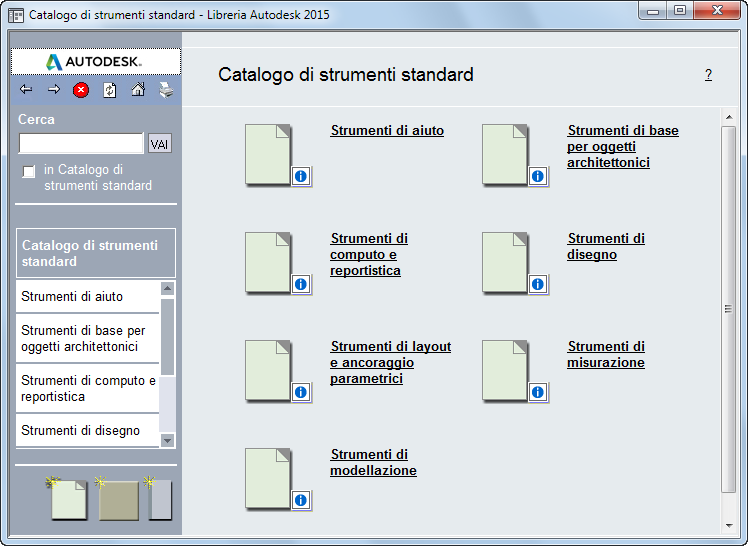Go back with the left arrow icon
Image resolution: width=748 pixels, height=546 pixels.
[26, 89]
